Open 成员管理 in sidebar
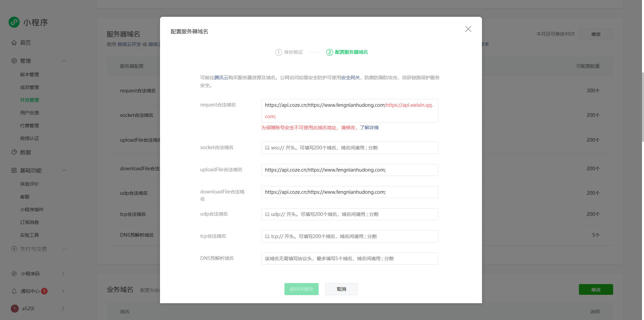Image resolution: width=644 pixels, height=320 pixels. tap(30, 87)
